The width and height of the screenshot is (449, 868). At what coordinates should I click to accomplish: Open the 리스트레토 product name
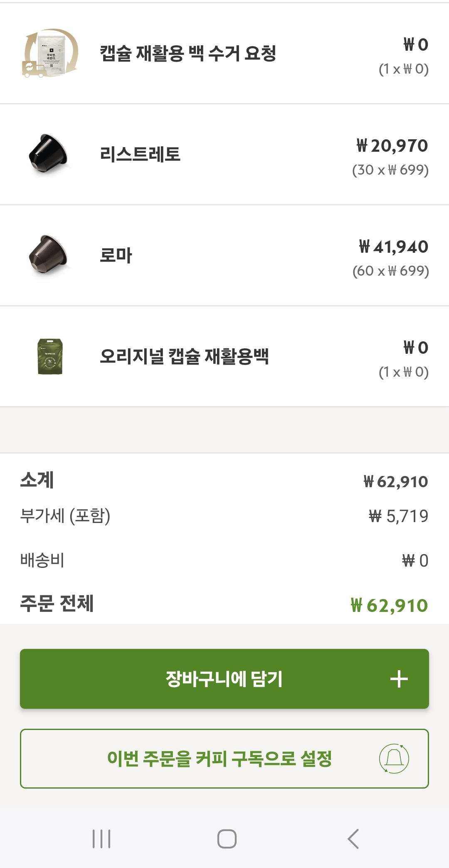[140, 154]
